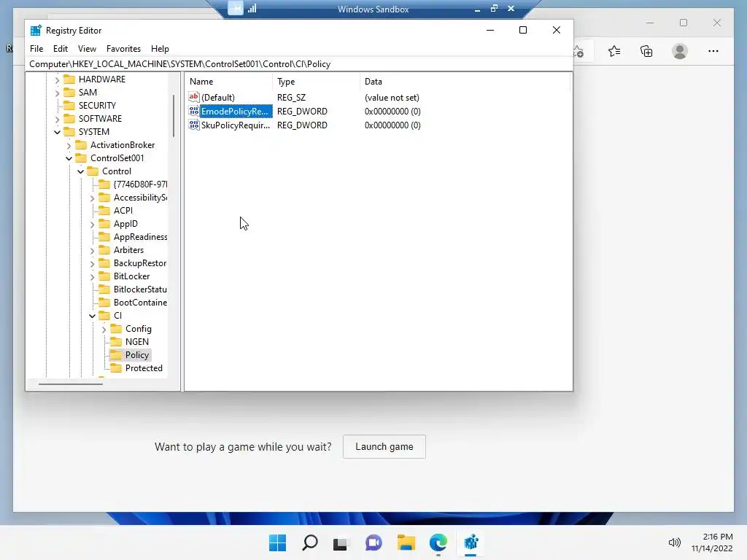Screen dimensions: 747x560
Task: Select the Config key
Action: [138, 329]
